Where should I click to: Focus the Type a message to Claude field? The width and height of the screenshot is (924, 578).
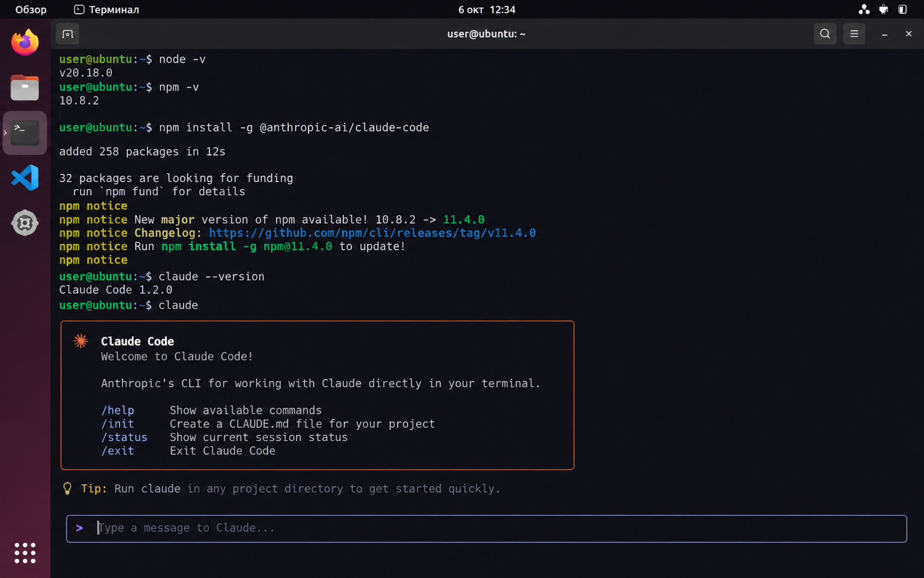point(486,528)
